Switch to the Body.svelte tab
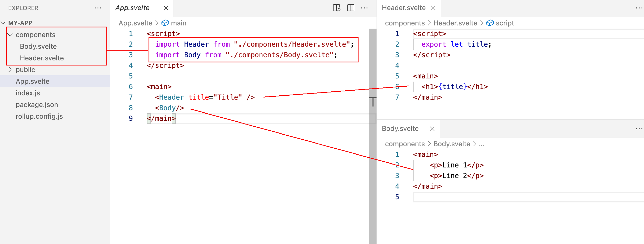This screenshot has width=644, height=244. point(400,129)
